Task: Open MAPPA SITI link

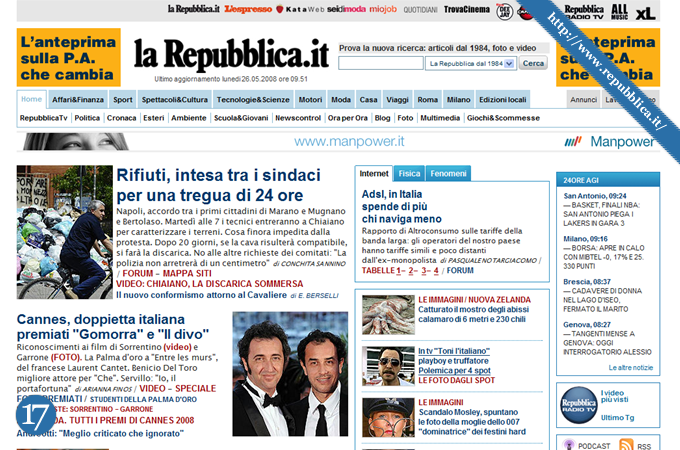Action: [x=187, y=274]
